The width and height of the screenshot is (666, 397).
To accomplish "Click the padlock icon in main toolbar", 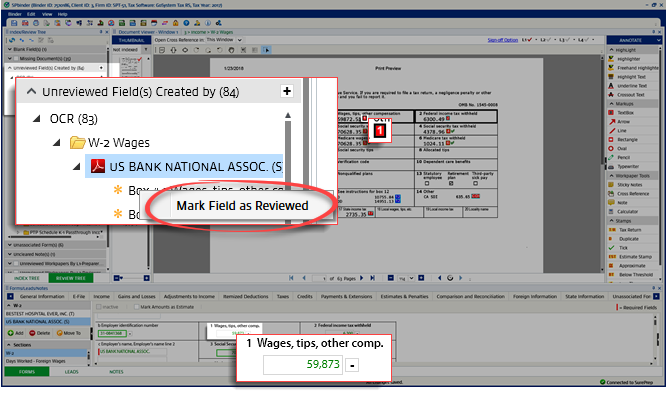I will (x=175, y=23).
